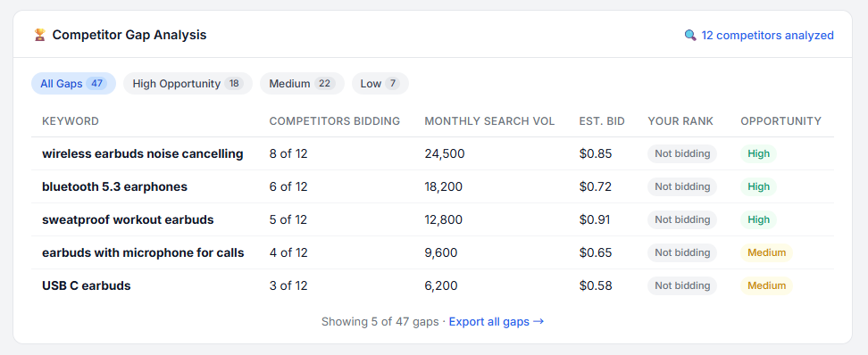This screenshot has height=355, width=868.
Task: Click the 18,200 search volume value
Action: tap(444, 187)
